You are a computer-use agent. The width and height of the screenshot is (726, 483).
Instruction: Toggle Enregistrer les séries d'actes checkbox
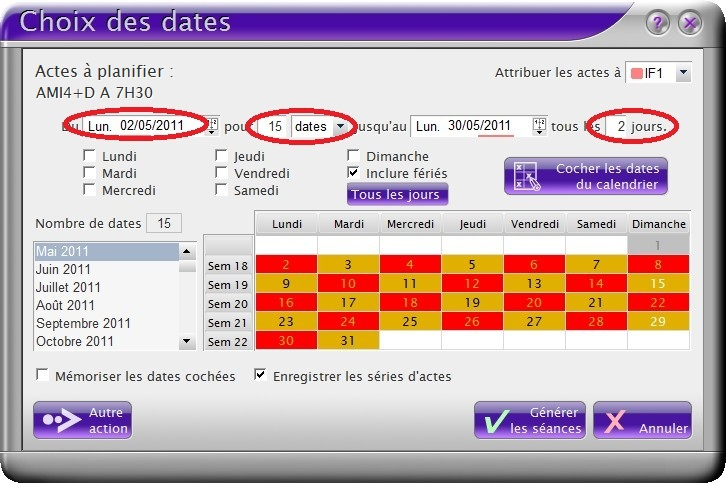(261, 376)
